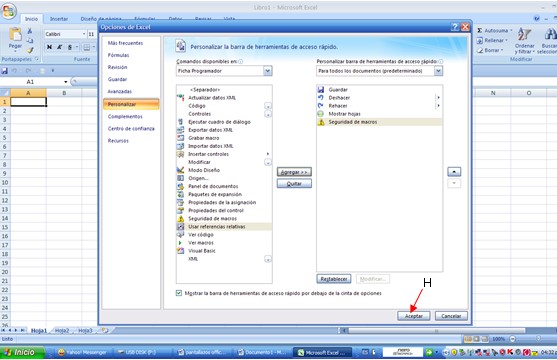Open the dialog help question icon

click(x=455, y=27)
